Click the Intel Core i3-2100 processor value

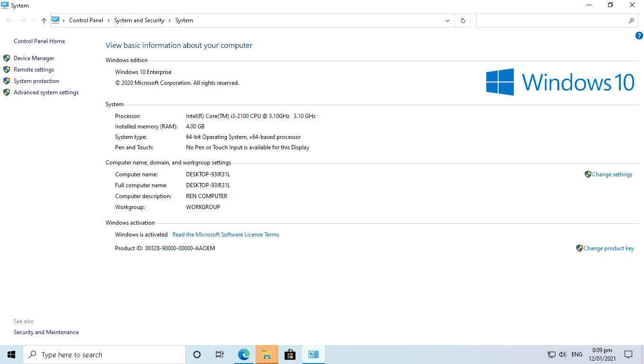pos(250,116)
